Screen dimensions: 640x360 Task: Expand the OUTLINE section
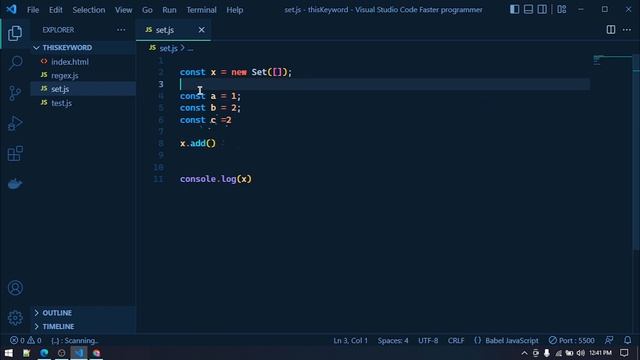[83, 313]
